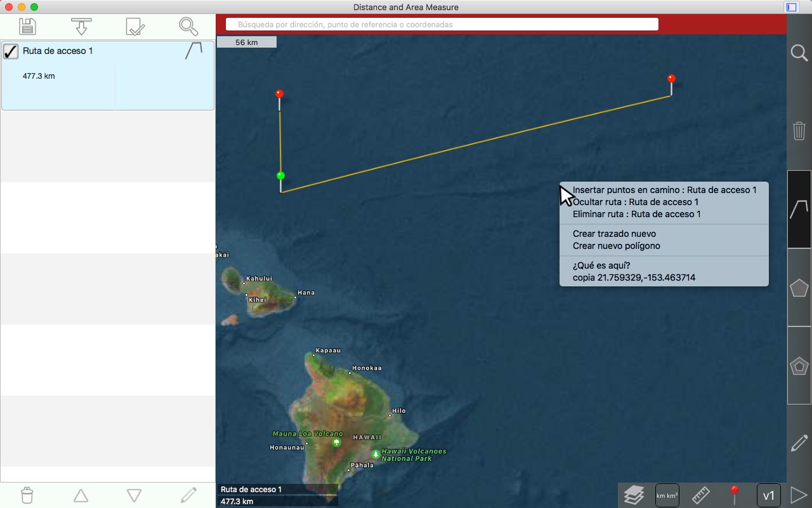The height and width of the screenshot is (508, 812).
Task: Choose copia 21.759329,-153.463714
Action: pyautogui.click(x=664, y=277)
